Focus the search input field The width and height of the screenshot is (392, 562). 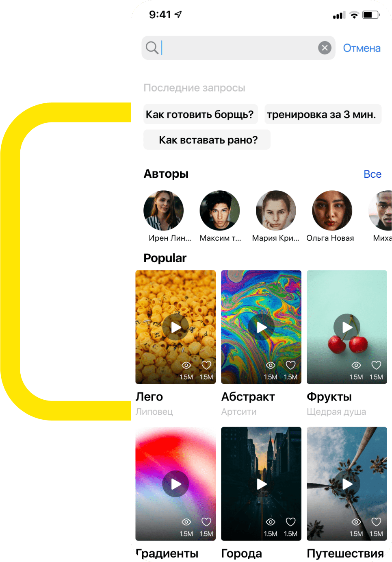coord(238,48)
